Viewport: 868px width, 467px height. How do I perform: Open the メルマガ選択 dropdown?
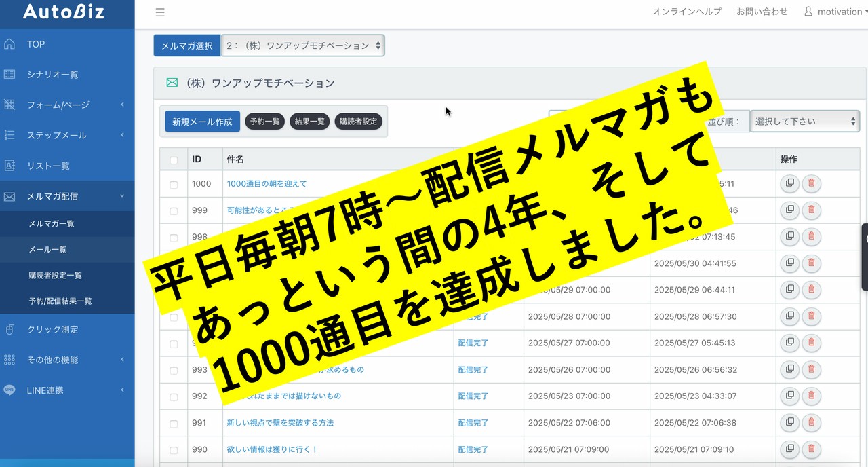(302, 45)
